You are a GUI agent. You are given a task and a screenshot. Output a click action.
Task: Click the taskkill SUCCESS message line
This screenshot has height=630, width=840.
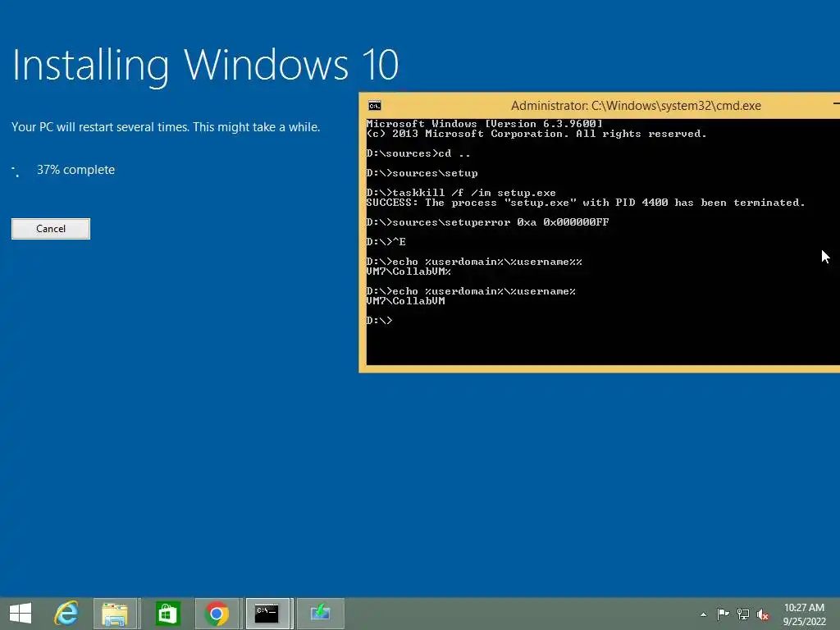(586, 203)
